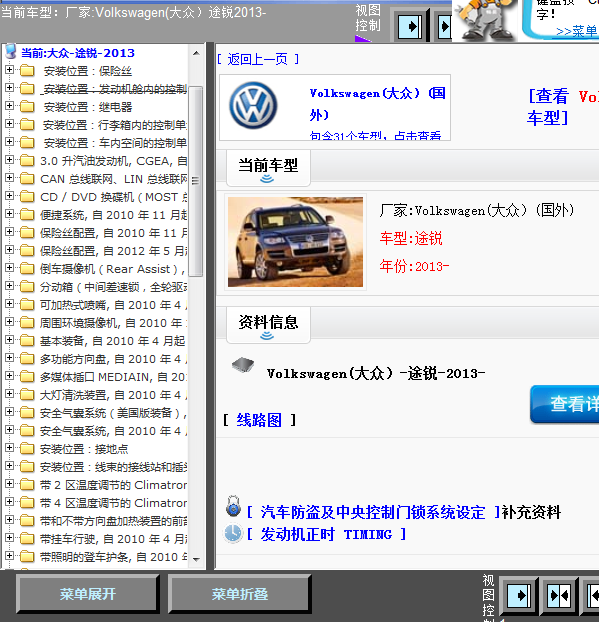Image resolution: width=599 pixels, height=622 pixels.
Task: Click folder icon of 3.0 升汽油发动机 CGEA
Action: tap(27, 161)
